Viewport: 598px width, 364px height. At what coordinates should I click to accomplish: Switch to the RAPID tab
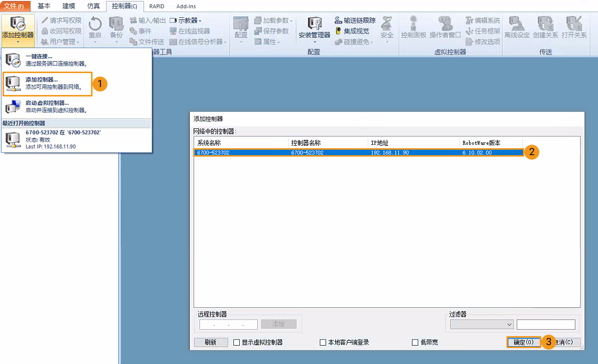point(156,6)
